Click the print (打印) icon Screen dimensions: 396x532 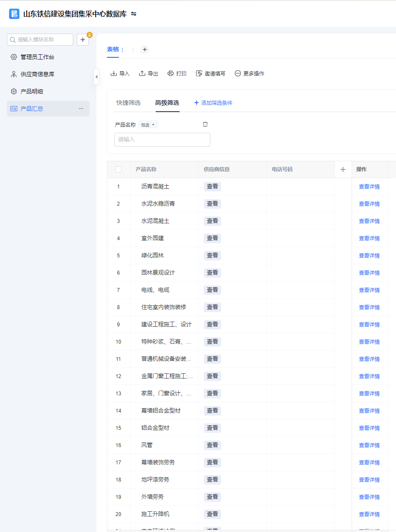[171, 74]
